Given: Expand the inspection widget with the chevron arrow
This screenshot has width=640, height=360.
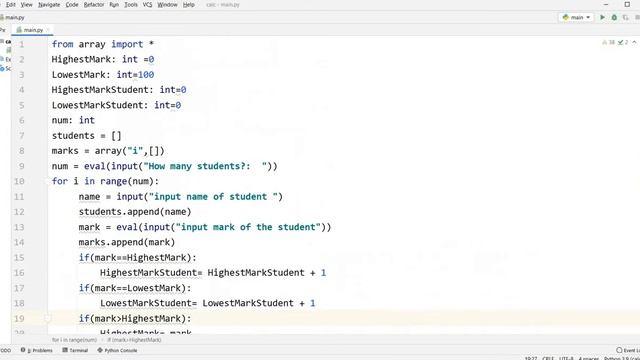Looking at the screenshot, I should coord(634,42).
